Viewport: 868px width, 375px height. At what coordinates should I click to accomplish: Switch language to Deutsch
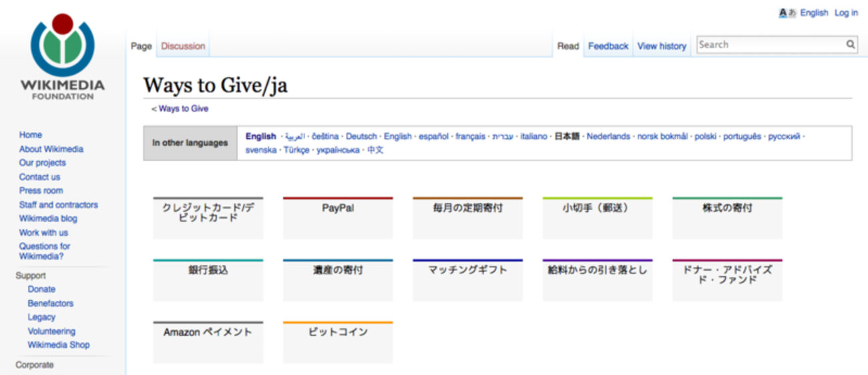tap(361, 136)
